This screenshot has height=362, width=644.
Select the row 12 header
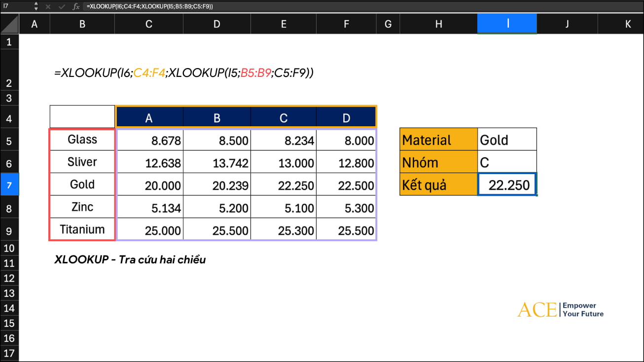[x=9, y=278]
